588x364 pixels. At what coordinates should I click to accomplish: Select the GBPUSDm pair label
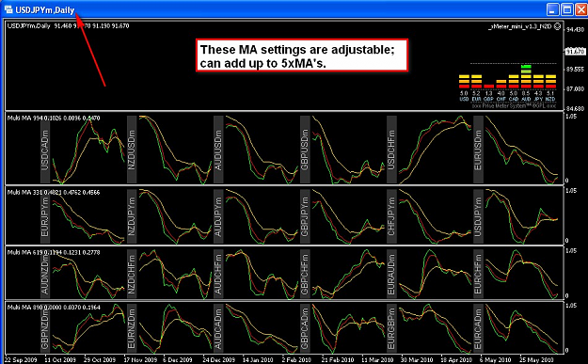point(305,150)
